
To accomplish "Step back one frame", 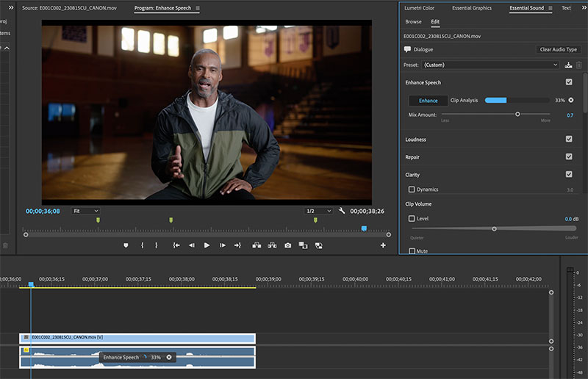I will coord(192,245).
